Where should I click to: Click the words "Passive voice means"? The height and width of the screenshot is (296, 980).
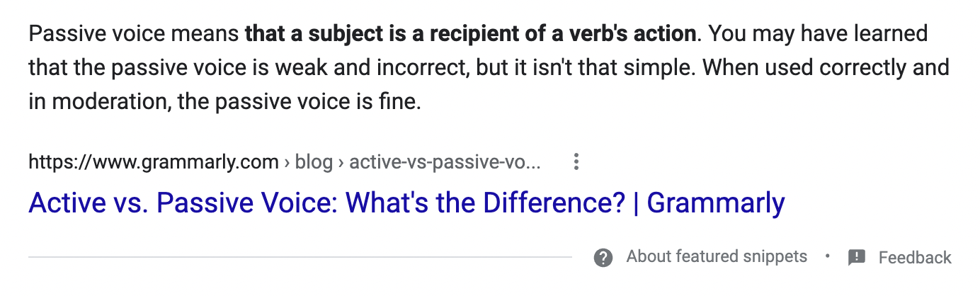(x=133, y=33)
